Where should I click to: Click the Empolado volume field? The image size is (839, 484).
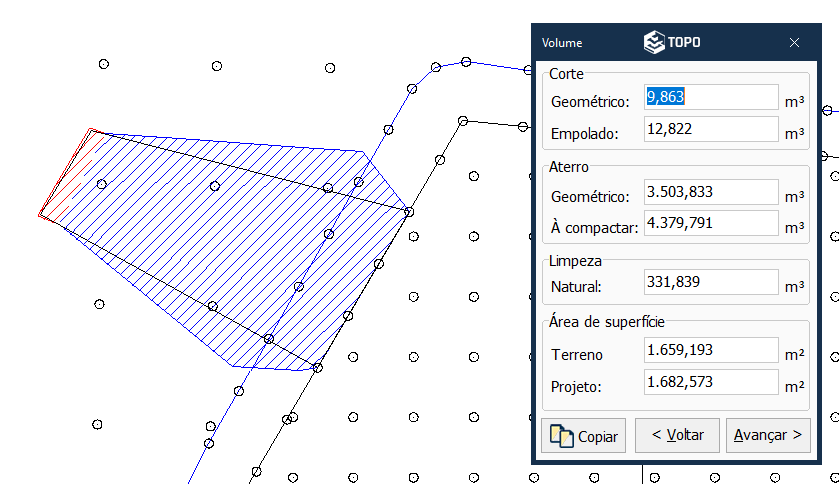point(711,129)
